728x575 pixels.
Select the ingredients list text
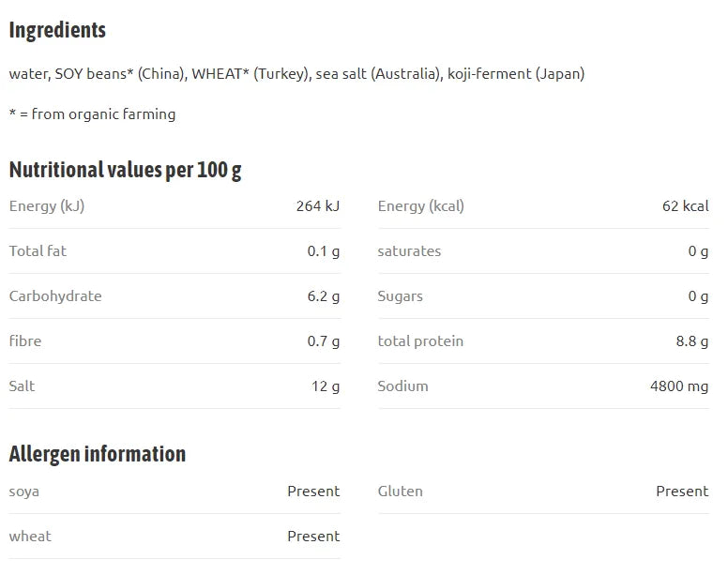pyautogui.click(x=296, y=74)
